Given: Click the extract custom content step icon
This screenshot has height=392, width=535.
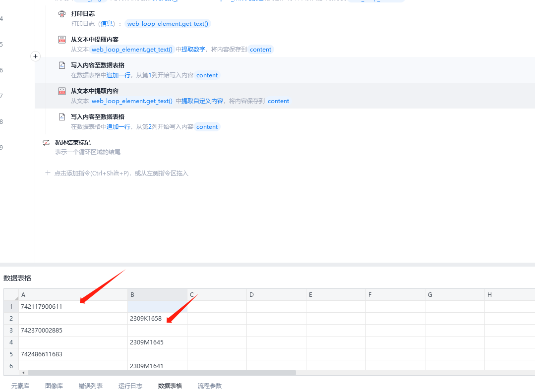Looking at the screenshot, I should pos(62,91).
